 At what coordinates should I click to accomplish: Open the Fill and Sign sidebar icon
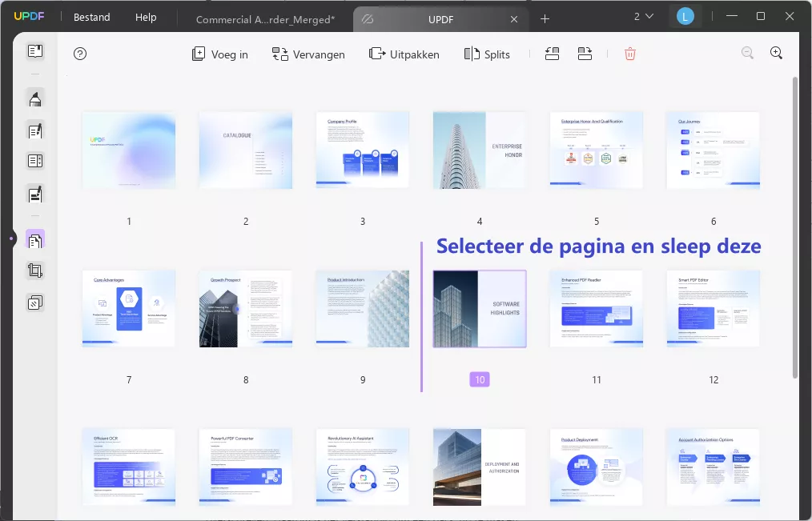click(35, 194)
